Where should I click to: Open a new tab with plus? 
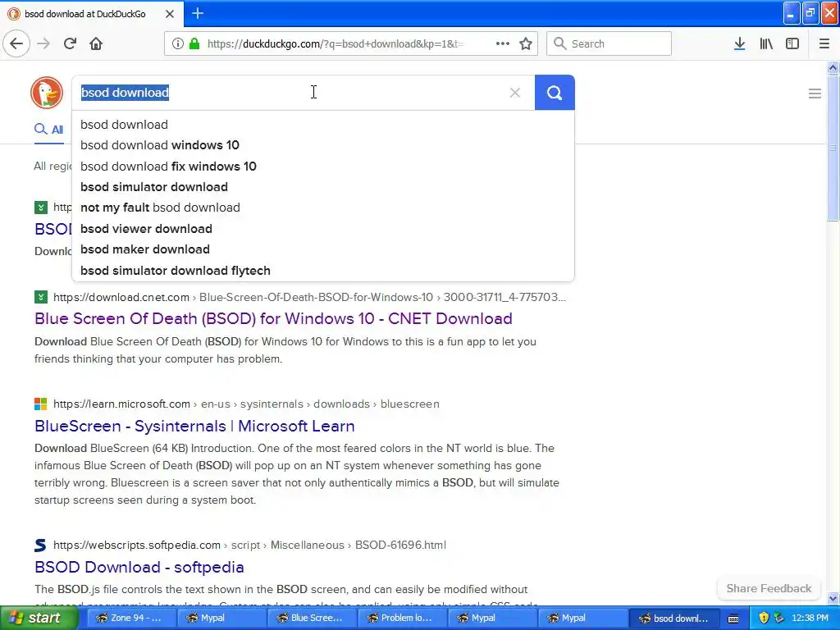click(x=198, y=13)
